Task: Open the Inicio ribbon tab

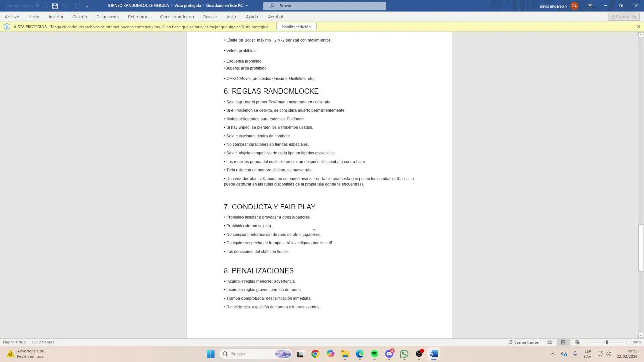Action: click(x=34, y=17)
